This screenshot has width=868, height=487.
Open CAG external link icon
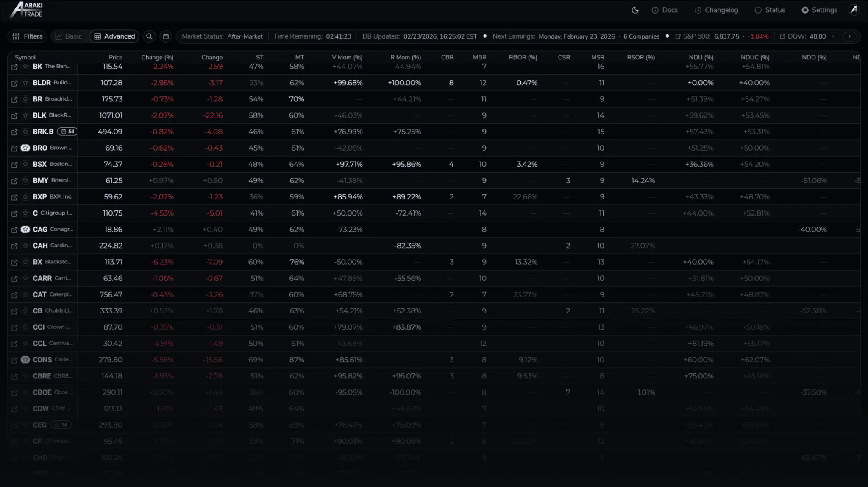pos(14,230)
